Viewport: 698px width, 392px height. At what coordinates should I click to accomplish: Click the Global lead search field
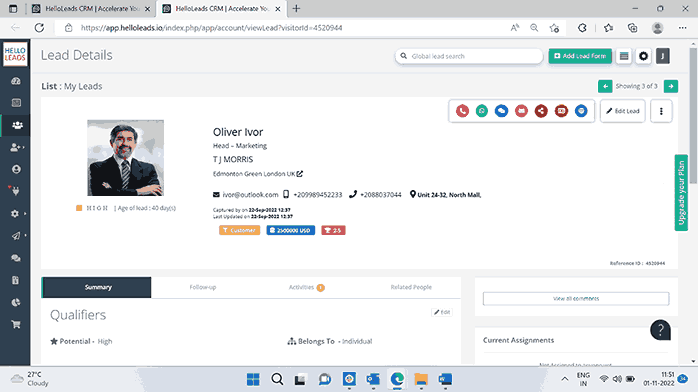pos(469,56)
